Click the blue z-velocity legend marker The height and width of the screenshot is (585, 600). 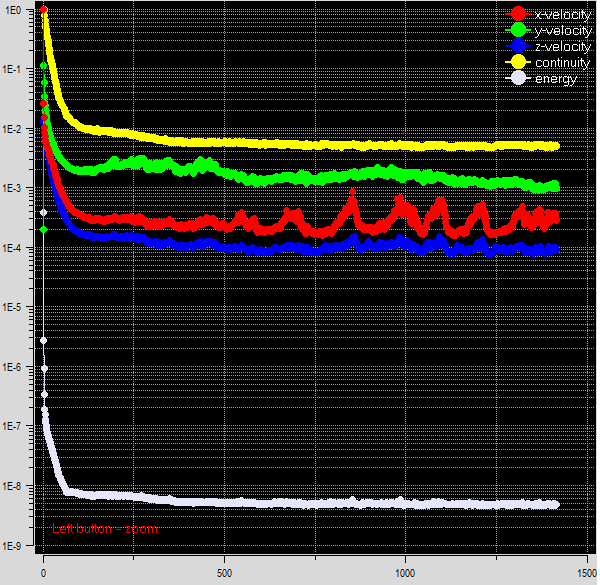point(518,46)
